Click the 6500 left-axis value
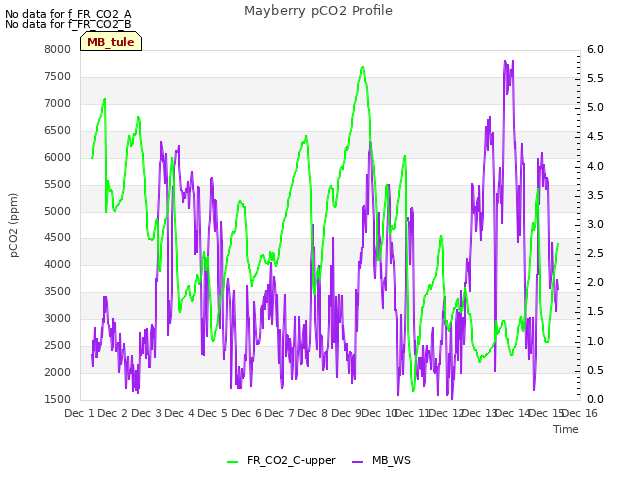Viewport: 640px width, 480px height. point(58,130)
